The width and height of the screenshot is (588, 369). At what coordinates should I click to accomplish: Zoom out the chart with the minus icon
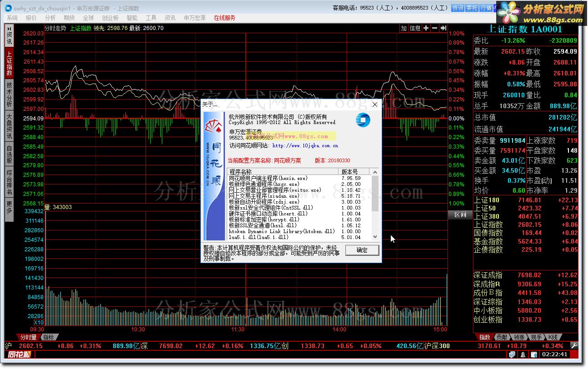pyautogui.click(x=435, y=28)
